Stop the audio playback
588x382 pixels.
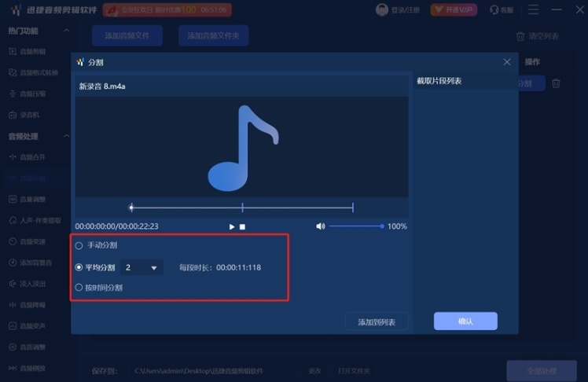point(243,227)
